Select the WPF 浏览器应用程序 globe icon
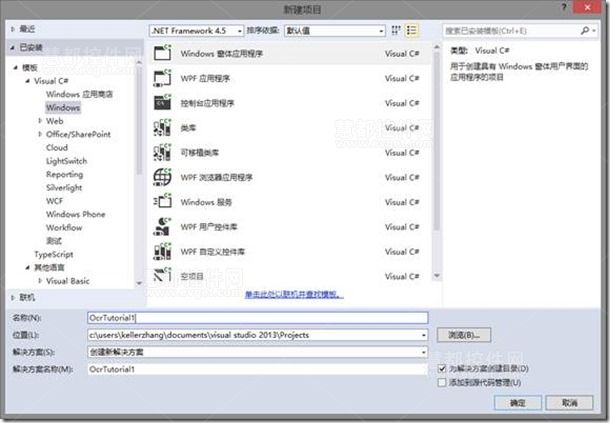The height and width of the screenshot is (423, 610). 163,177
